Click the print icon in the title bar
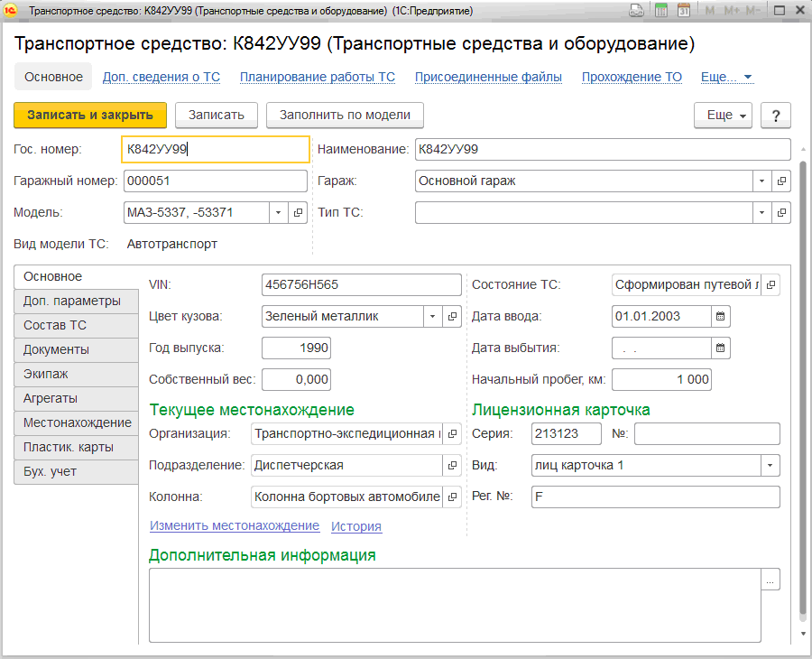 pos(637,10)
